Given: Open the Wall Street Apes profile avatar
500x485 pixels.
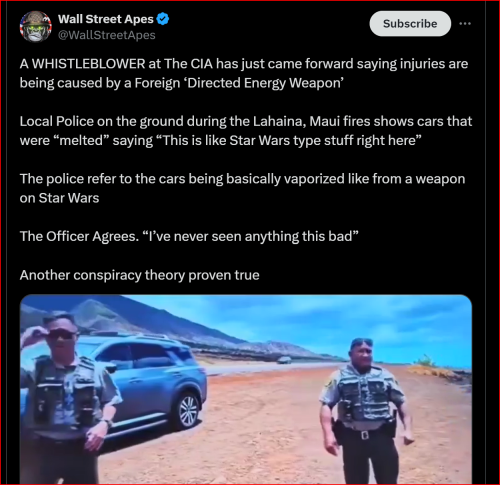Looking at the screenshot, I should [36, 27].
